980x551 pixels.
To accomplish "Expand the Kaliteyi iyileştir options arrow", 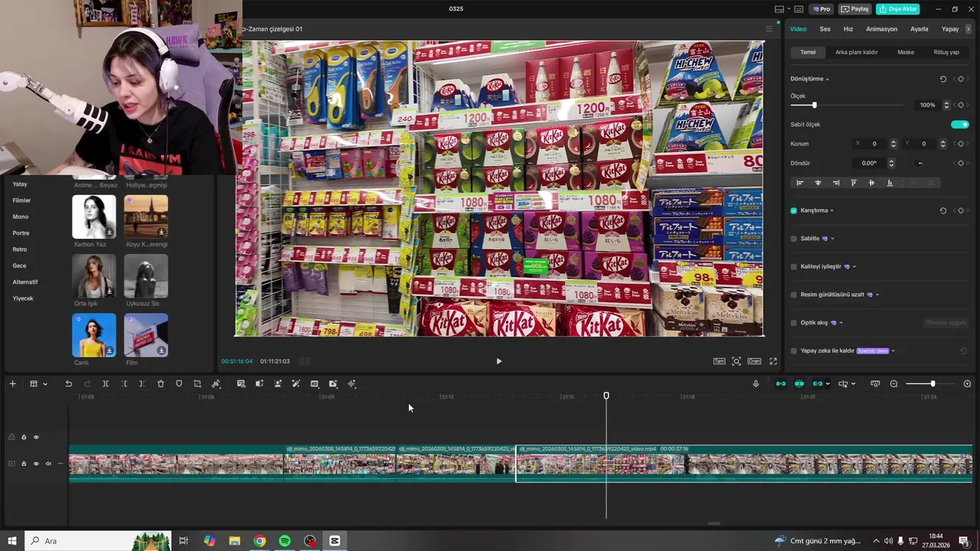I will tap(854, 266).
